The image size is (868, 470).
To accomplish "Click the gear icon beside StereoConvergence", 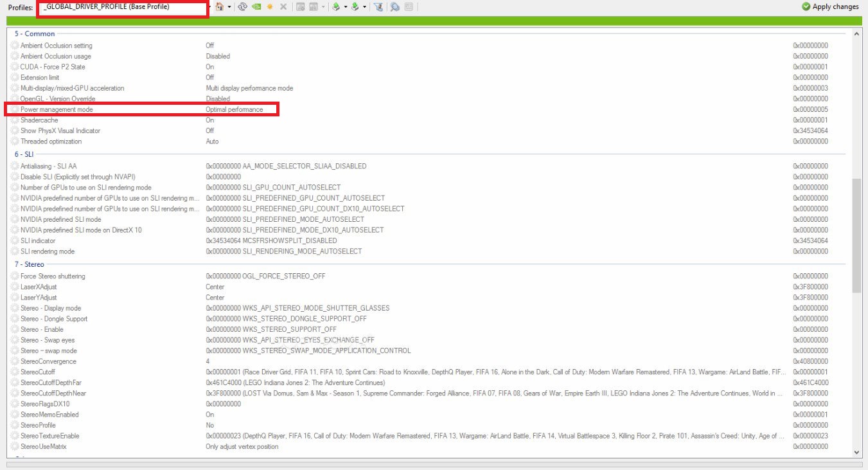I will click(15, 361).
